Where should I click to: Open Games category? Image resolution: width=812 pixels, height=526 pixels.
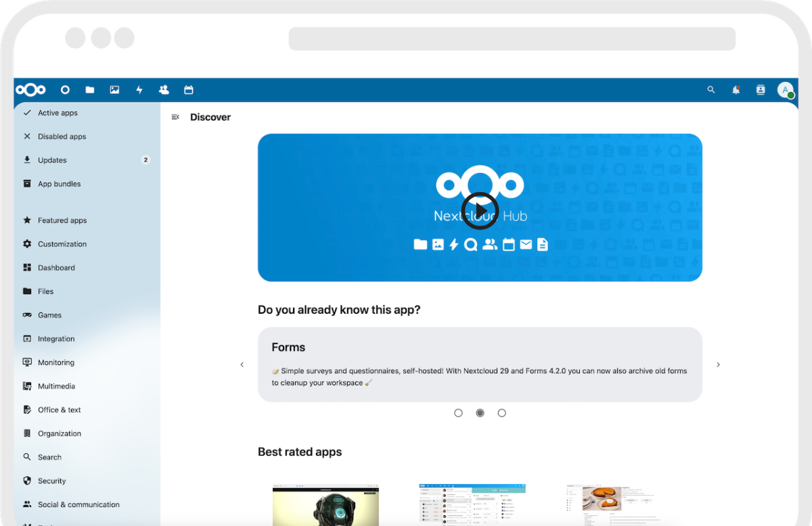[87, 315]
